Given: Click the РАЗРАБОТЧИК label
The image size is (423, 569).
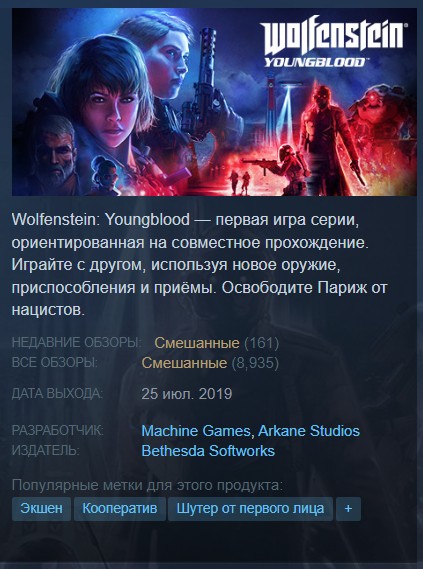Looking at the screenshot, I should 58,430.
